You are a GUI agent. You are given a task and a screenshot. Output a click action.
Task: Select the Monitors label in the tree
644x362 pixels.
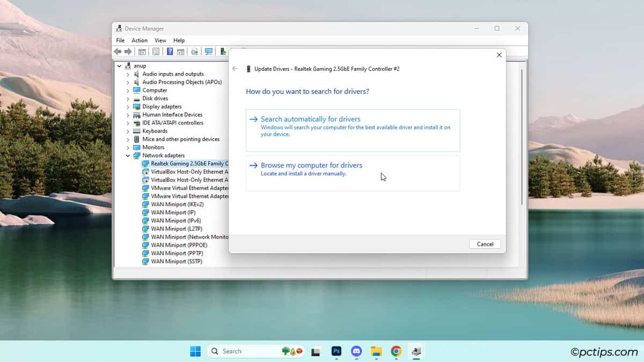153,147
